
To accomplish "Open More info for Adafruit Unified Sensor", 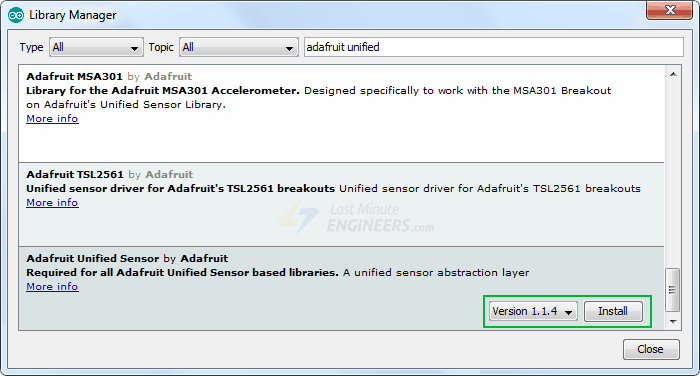I will (x=52, y=287).
